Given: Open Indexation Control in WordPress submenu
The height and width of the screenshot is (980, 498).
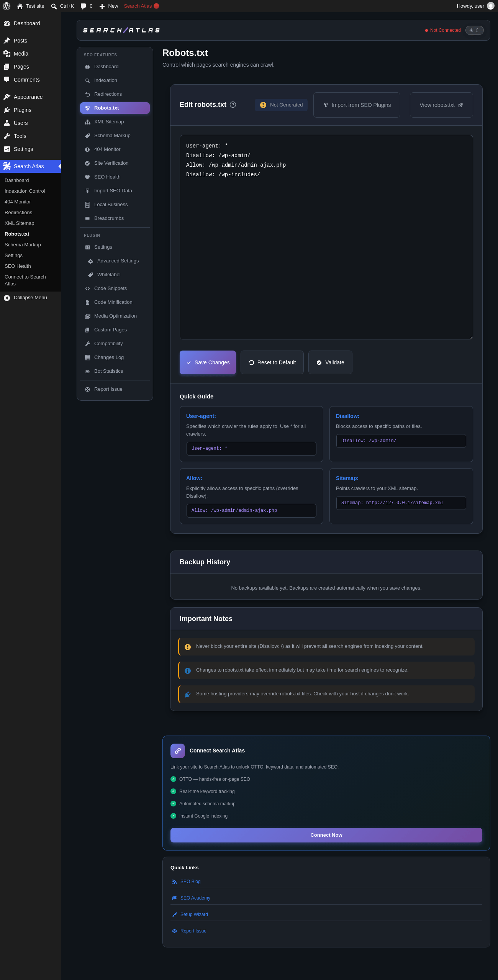Looking at the screenshot, I should point(31,191).
